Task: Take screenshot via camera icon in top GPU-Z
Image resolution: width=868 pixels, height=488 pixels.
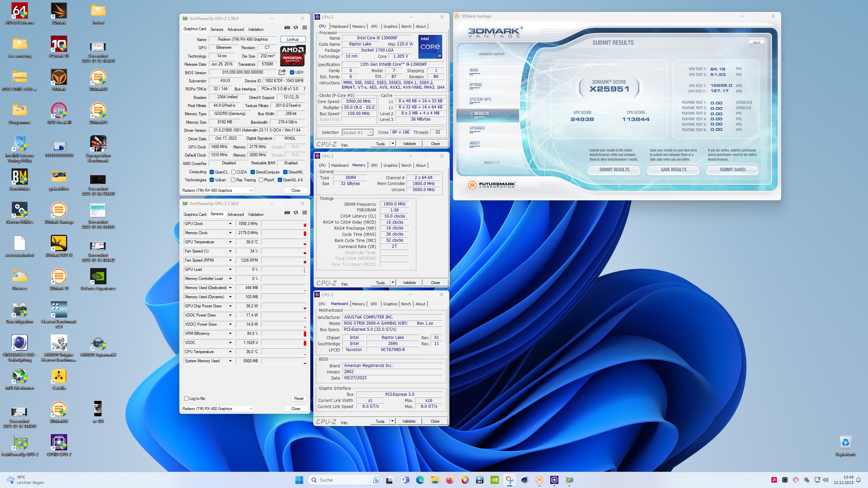Action: 287,27
